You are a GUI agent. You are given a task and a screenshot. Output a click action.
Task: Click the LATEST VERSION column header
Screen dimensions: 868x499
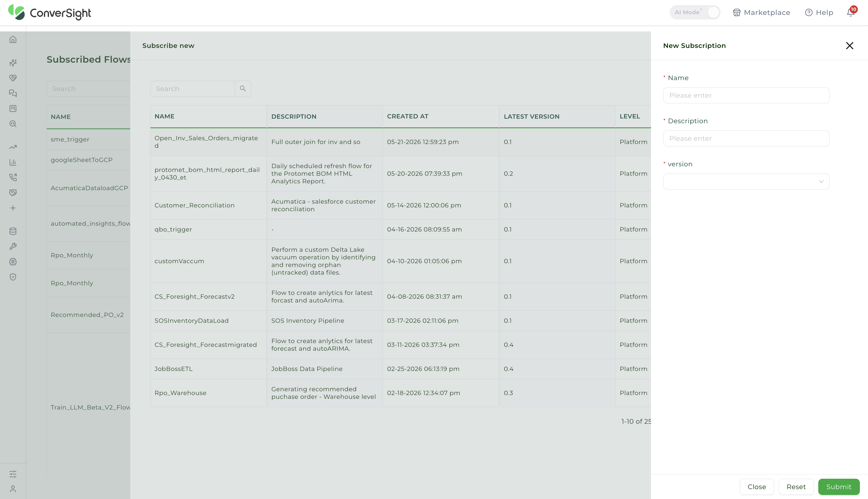tap(531, 117)
